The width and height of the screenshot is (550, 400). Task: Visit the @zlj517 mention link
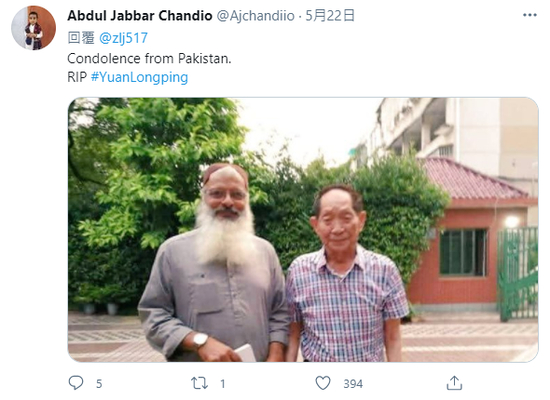click(x=123, y=38)
